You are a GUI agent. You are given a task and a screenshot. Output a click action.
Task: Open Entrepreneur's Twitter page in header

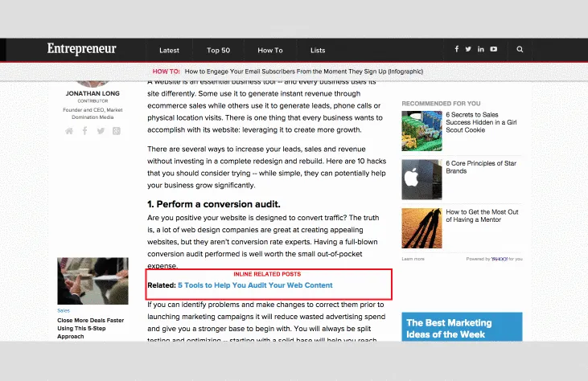(468, 50)
